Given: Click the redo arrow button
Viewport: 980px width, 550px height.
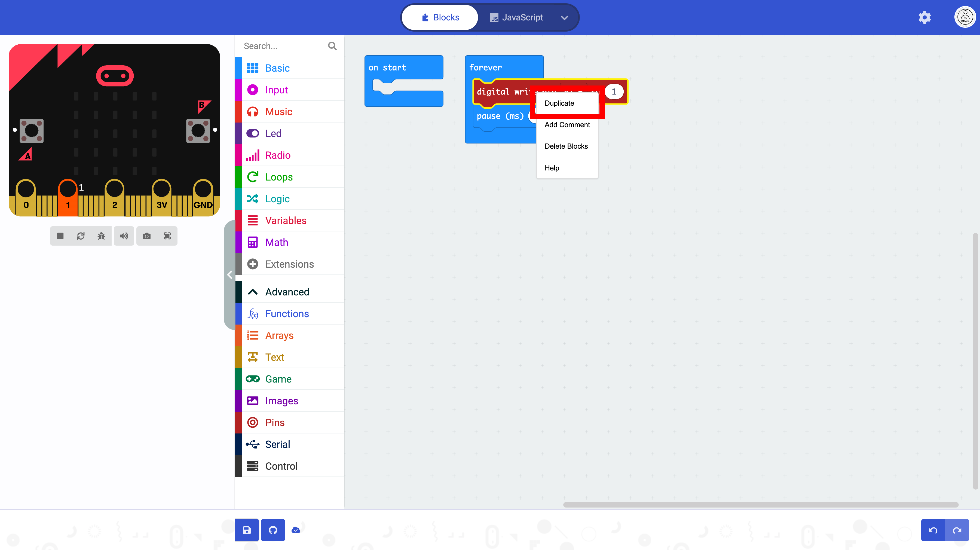Looking at the screenshot, I should coord(957,530).
